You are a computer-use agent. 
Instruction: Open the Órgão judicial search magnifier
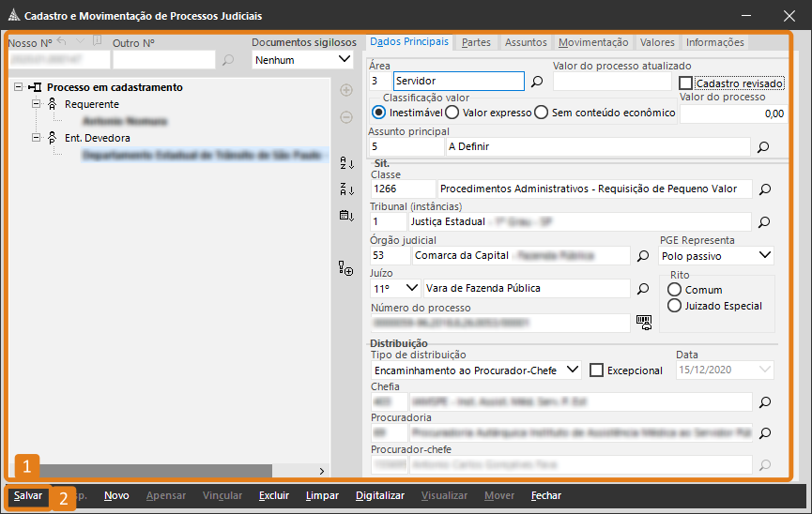pyautogui.click(x=643, y=255)
